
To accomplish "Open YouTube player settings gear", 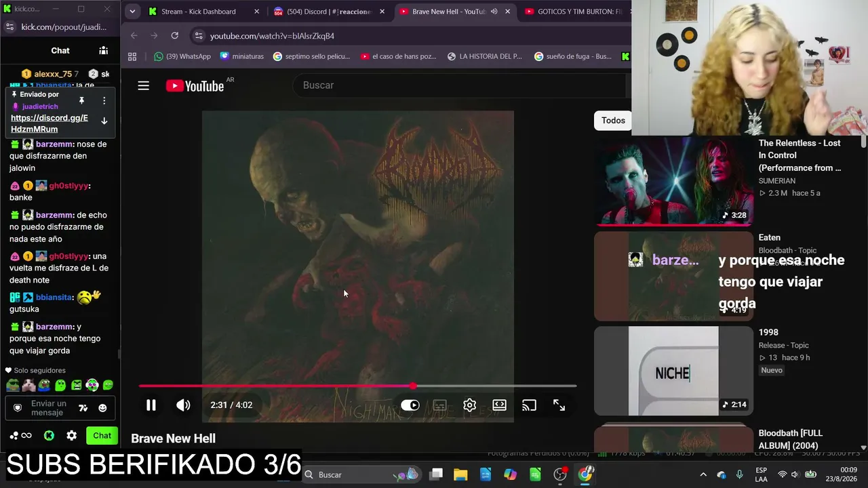I will 469,405.
